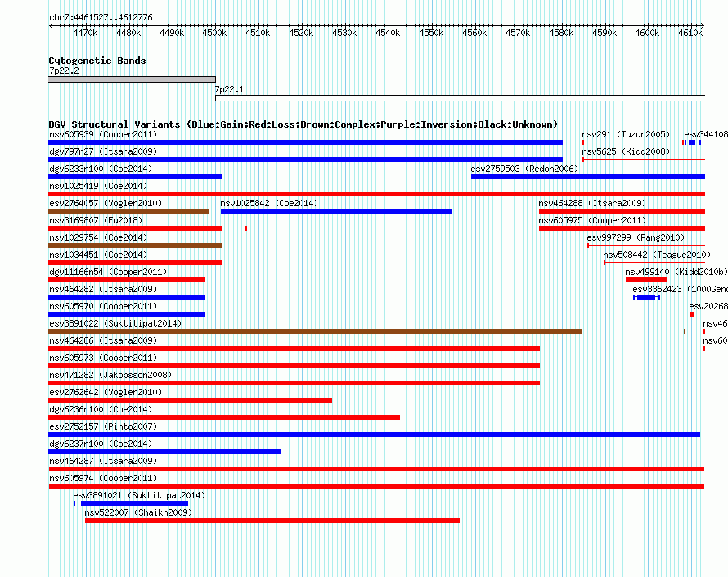Click the esv3891022 (Suktitipat2014) label
Viewport: 728px width, 577px height.
point(115,324)
